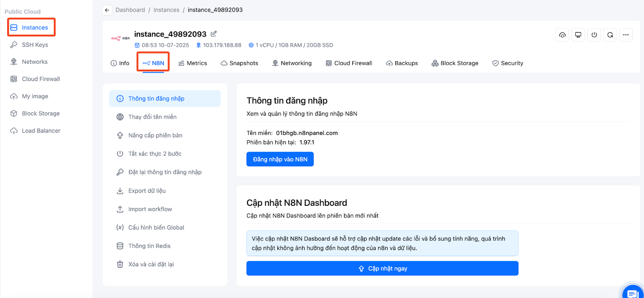The width and height of the screenshot is (644, 298).
Task: Go to Instances breadcrumb link
Action: click(x=166, y=10)
